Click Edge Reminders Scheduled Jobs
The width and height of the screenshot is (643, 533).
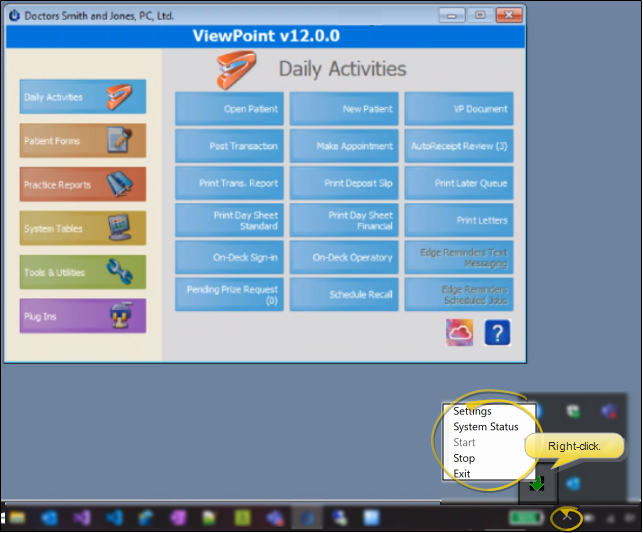(459, 294)
